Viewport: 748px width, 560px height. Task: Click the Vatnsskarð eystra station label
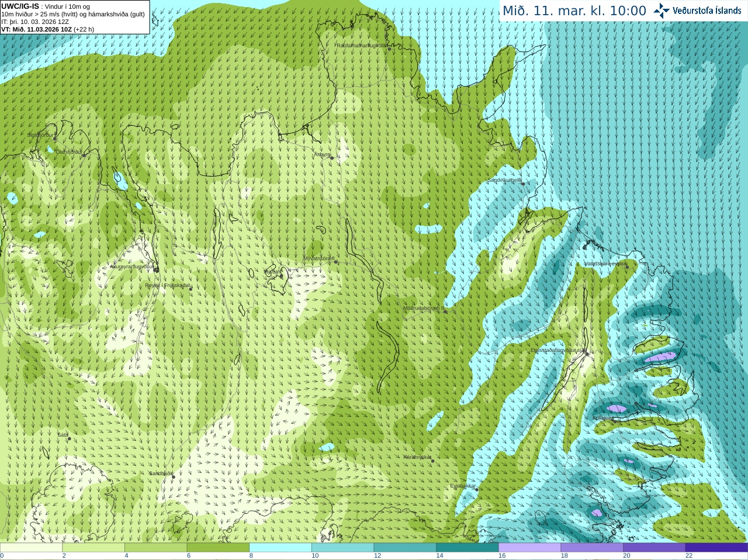click(x=605, y=264)
